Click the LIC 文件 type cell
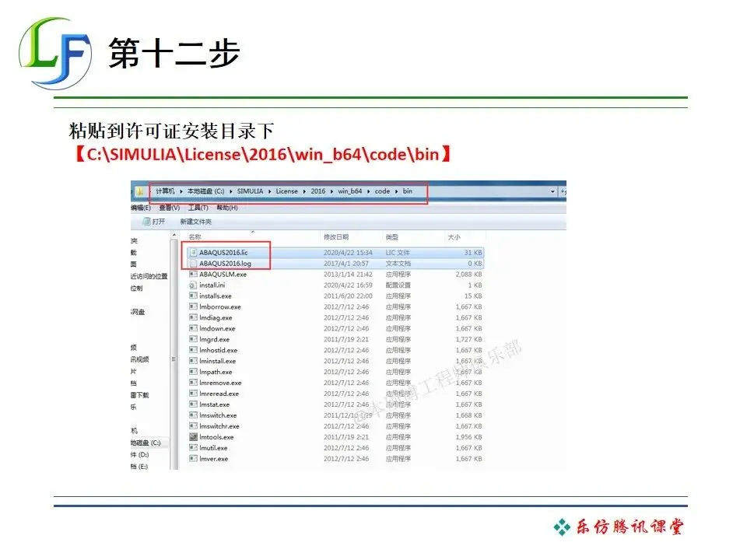The width and height of the screenshot is (747, 560). pyautogui.click(x=398, y=252)
